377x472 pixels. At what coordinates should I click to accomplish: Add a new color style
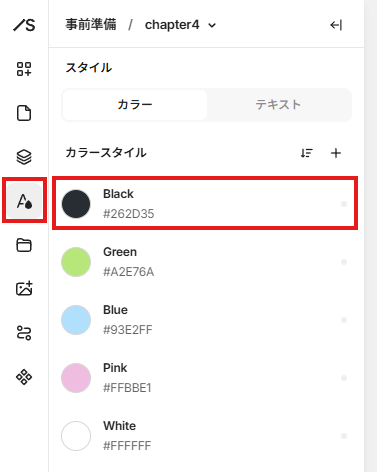point(336,153)
